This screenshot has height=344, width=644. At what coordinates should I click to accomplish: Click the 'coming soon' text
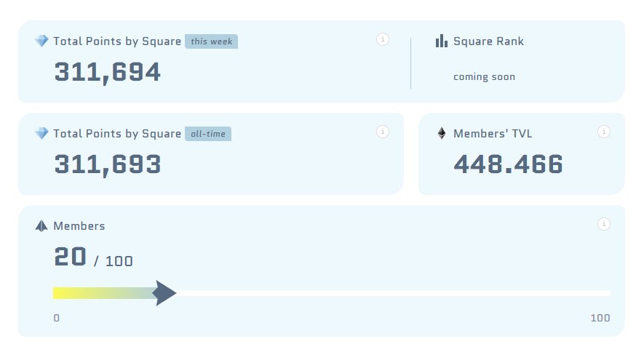[x=484, y=77]
